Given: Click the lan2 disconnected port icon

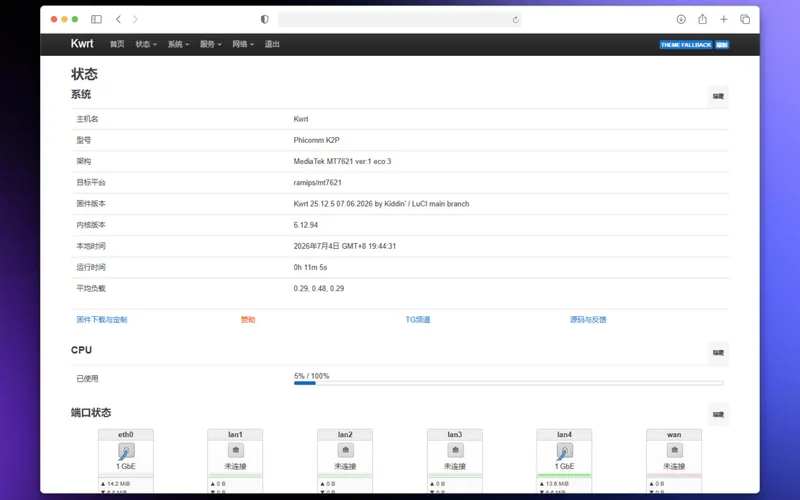Looking at the screenshot, I should click(345, 451).
